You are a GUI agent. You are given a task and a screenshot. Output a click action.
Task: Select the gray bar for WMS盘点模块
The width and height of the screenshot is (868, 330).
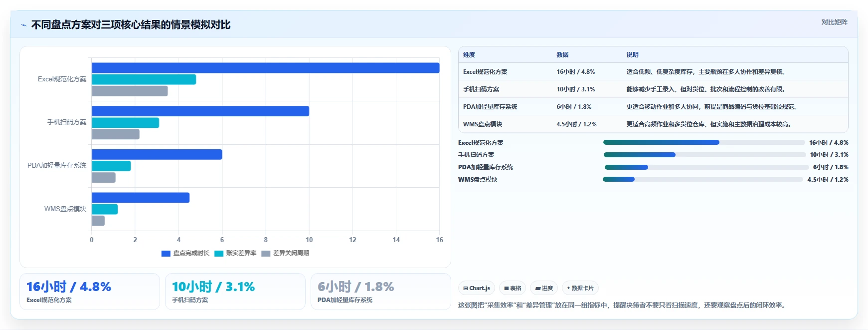[98, 221]
